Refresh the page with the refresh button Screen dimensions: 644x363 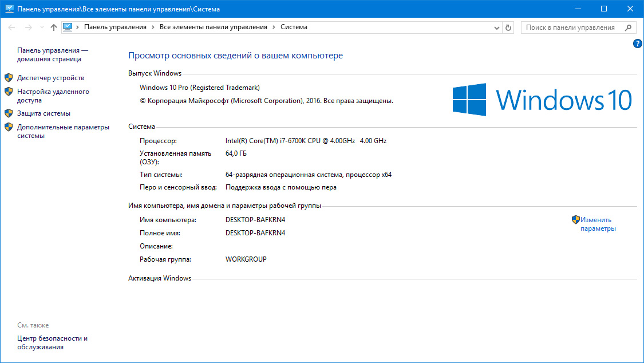pyautogui.click(x=508, y=27)
